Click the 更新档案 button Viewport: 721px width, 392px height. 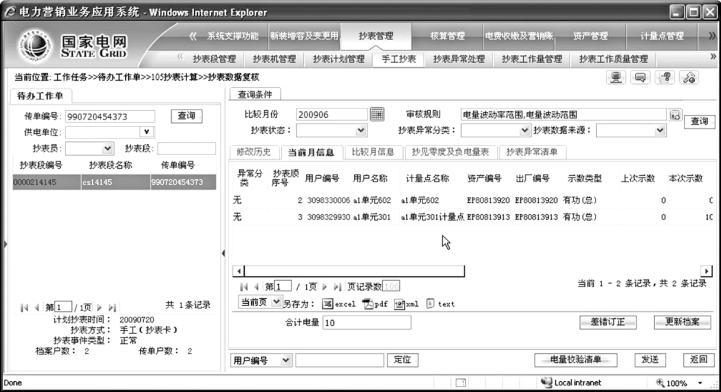click(682, 322)
